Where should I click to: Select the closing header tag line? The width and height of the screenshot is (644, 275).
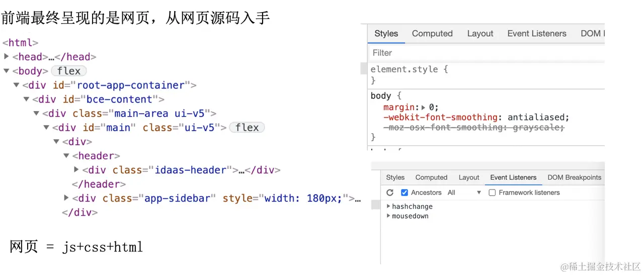(x=99, y=184)
